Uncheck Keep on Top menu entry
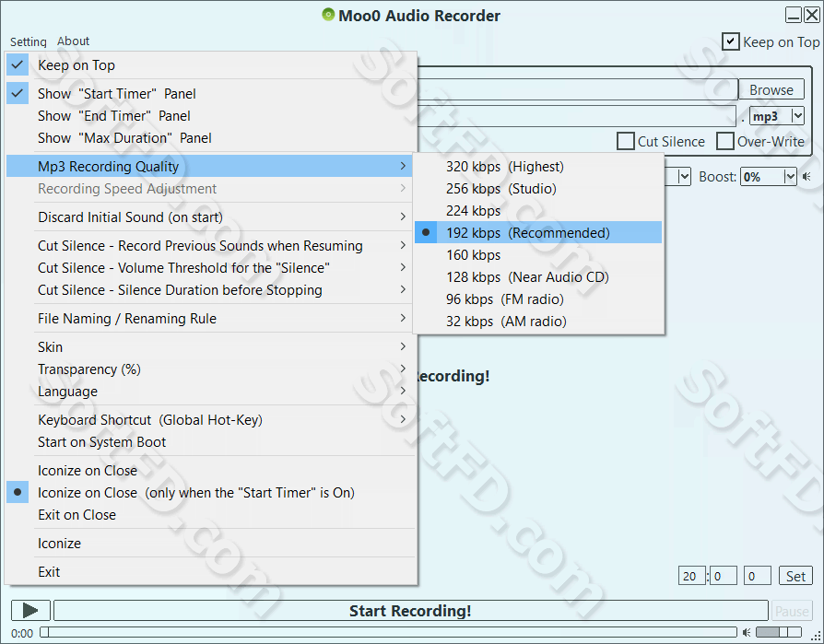Screen dimensions: 824x644 coord(210,65)
